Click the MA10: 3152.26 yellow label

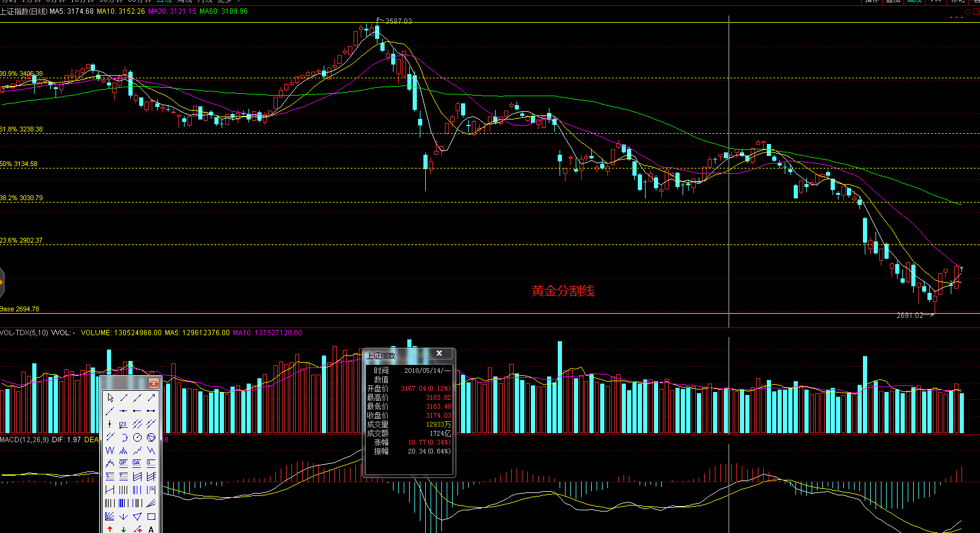click(121, 11)
